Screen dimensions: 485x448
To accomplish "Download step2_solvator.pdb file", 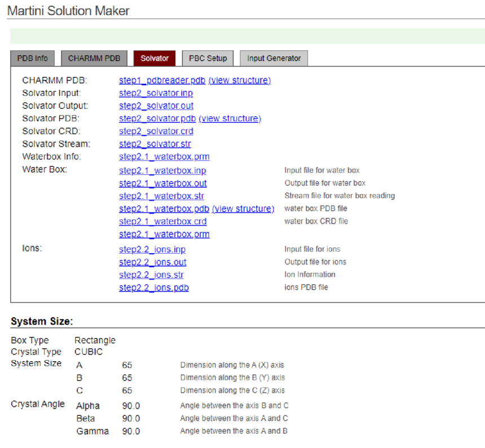I will (x=157, y=118).
